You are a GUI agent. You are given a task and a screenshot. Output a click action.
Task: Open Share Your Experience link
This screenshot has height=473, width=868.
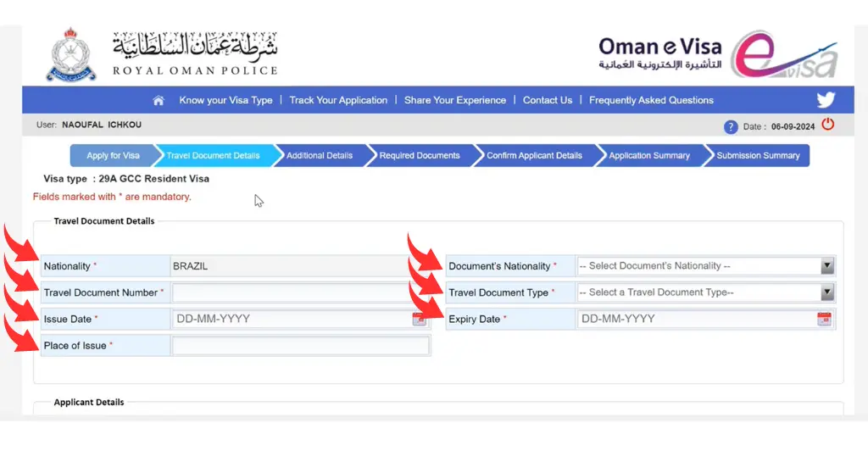pos(455,100)
